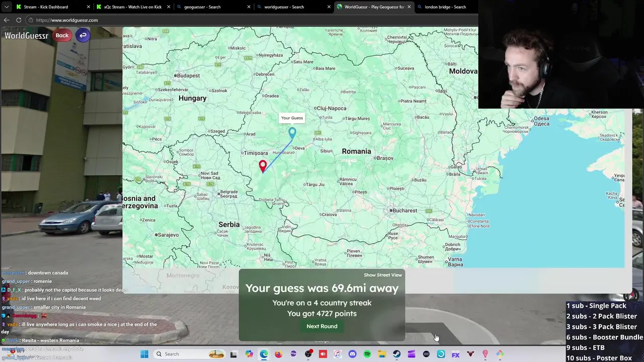
Task: Open File Explorer from the taskbar
Action: [382, 354]
